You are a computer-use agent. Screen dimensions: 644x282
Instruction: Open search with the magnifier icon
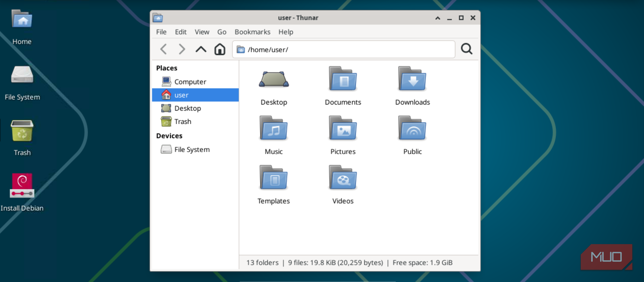click(467, 49)
